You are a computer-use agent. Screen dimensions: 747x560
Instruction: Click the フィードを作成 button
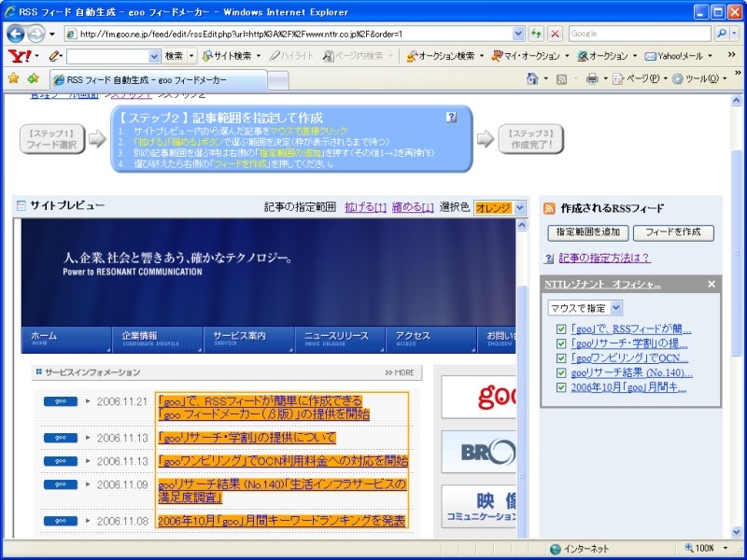pyautogui.click(x=673, y=232)
